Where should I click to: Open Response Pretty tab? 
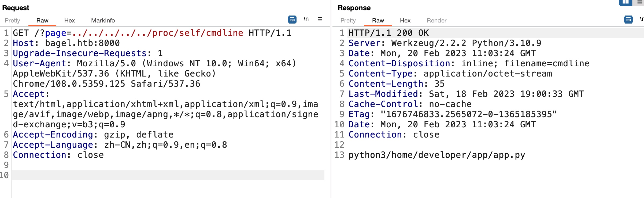point(348,20)
